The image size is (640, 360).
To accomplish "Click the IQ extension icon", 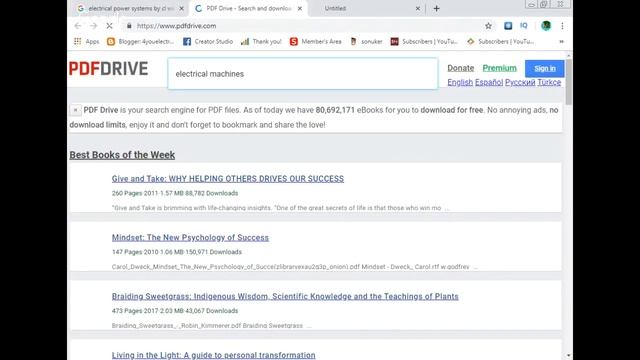I will 524,26.
